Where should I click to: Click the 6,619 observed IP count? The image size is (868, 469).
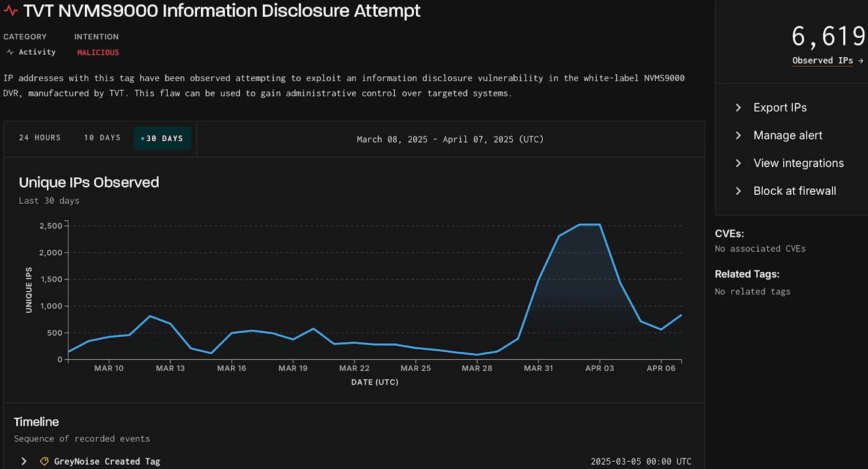click(x=829, y=36)
